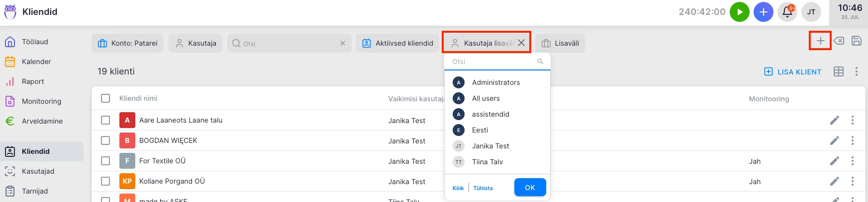Image resolution: width=868 pixels, height=202 pixels.
Task: Switch the table column layout icon
Action: click(838, 71)
